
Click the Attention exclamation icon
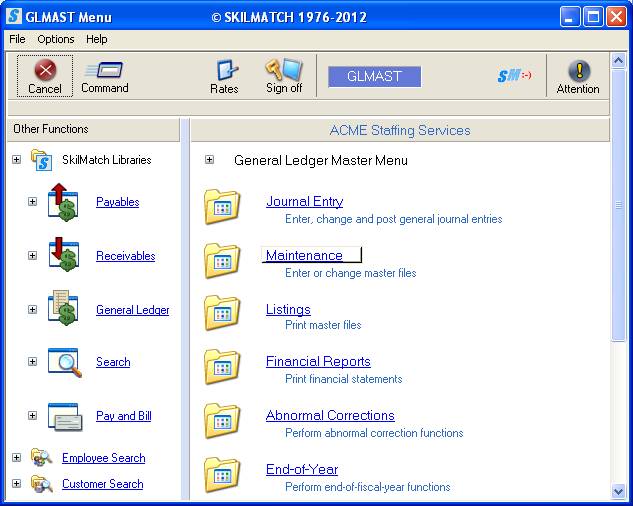[579, 71]
